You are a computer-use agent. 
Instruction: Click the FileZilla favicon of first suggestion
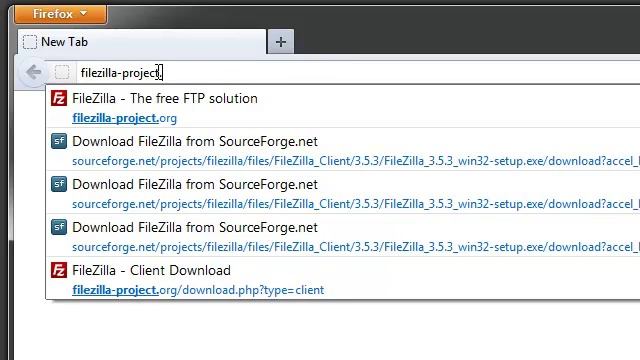click(x=59, y=98)
